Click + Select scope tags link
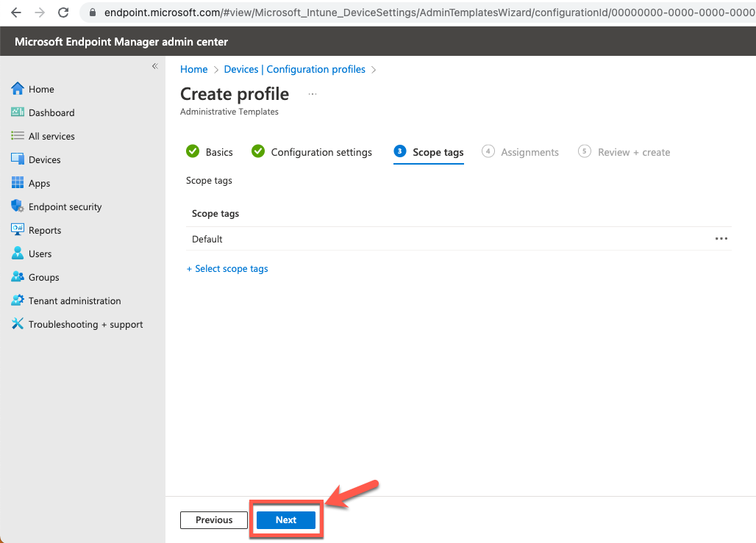756x543 pixels. (x=227, y=269)
